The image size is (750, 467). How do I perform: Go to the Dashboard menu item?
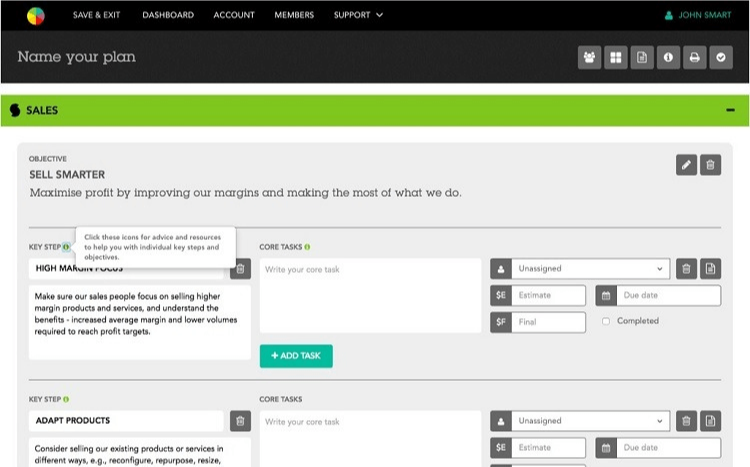coord(168,15)
